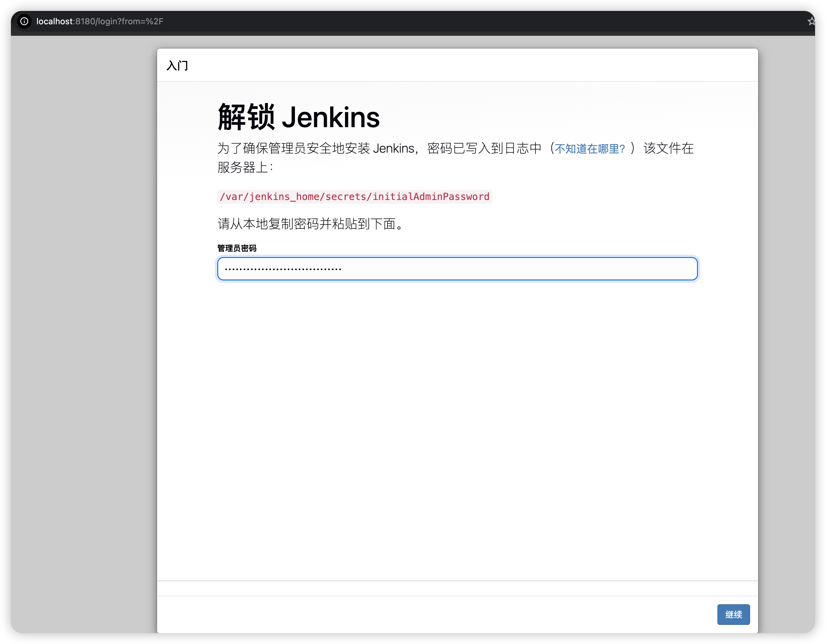Click the masked password dots in the field
The image size is (826, 644).
pos(283,269)
